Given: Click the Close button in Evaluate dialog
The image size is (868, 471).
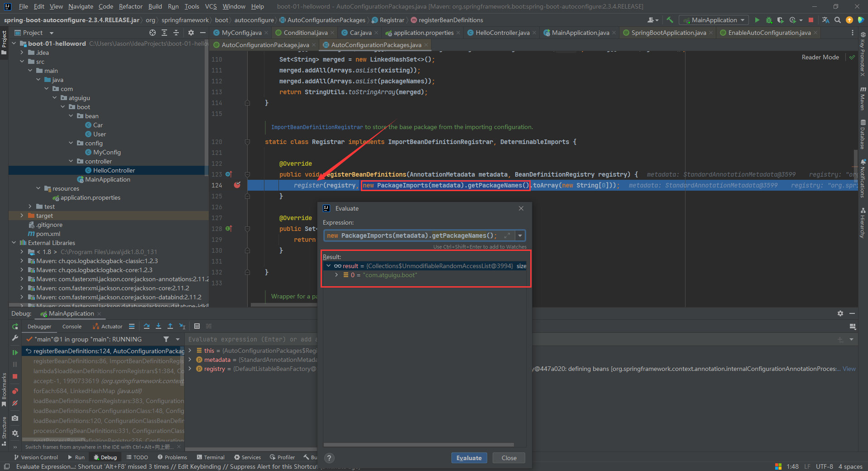Looking at the screenshot, I should pyautogui.click(x=509, y=458).
